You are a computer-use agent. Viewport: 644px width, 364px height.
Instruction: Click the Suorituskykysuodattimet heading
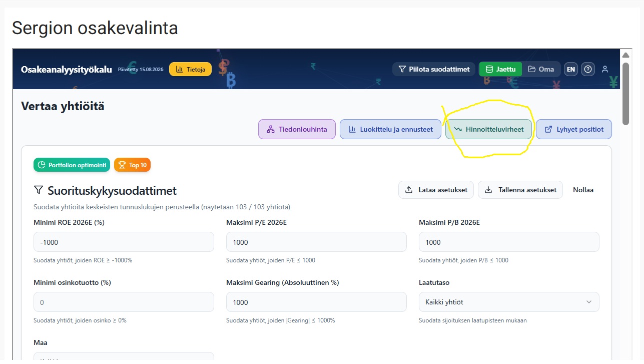112,190
